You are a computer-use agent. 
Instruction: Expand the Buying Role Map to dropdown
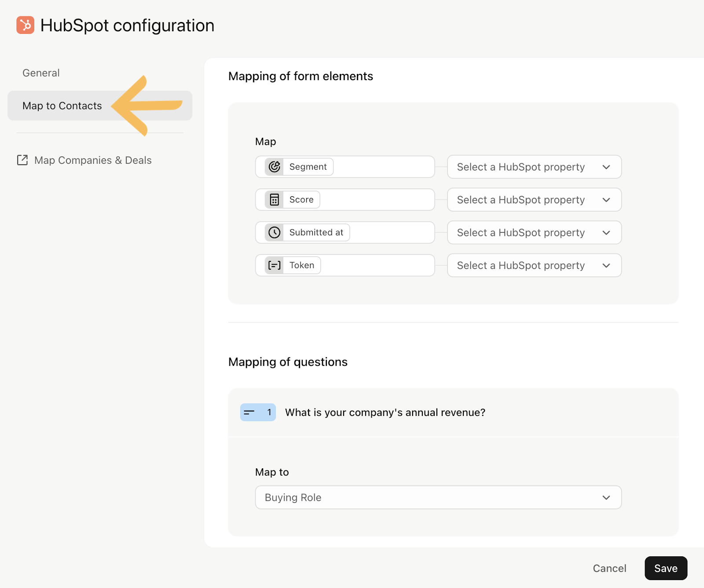[438, 497]
